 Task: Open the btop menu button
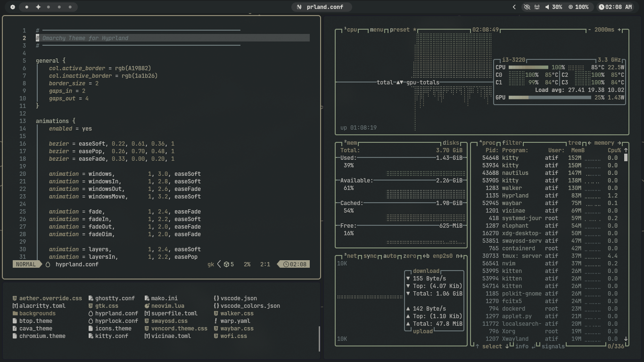click(377, 30)
